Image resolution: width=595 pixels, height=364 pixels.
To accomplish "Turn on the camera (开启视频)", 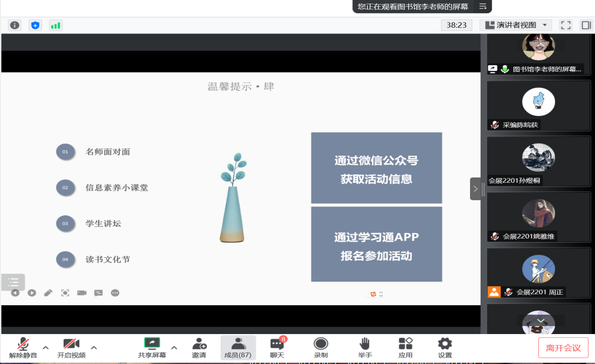I will click(x=71, y=348).
